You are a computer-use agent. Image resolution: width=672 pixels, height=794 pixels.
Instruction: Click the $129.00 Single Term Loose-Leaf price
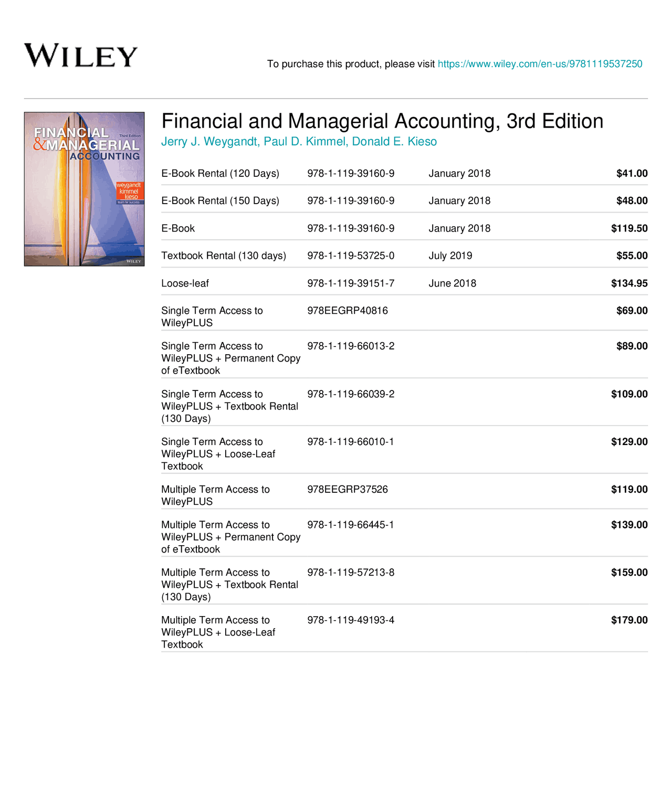click(629, 442)
